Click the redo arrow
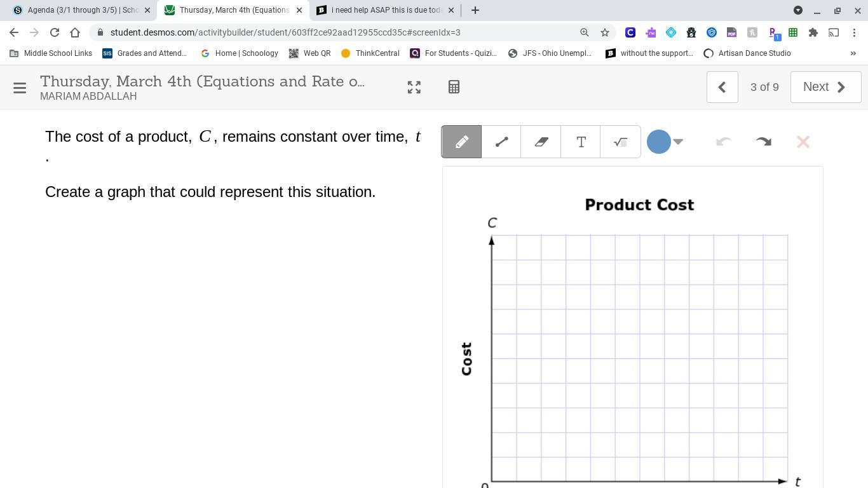The image size is (868, 488). 763,142
